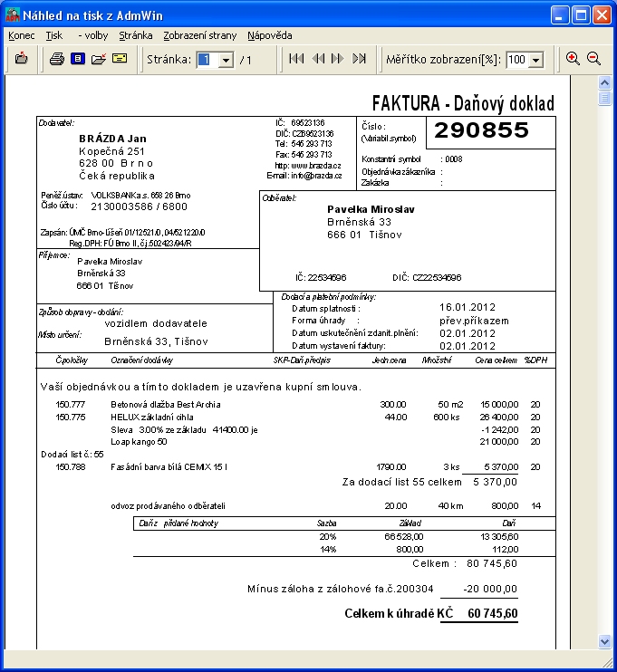Open the Konec menu

pyautogui.click(x=22, y=35)
